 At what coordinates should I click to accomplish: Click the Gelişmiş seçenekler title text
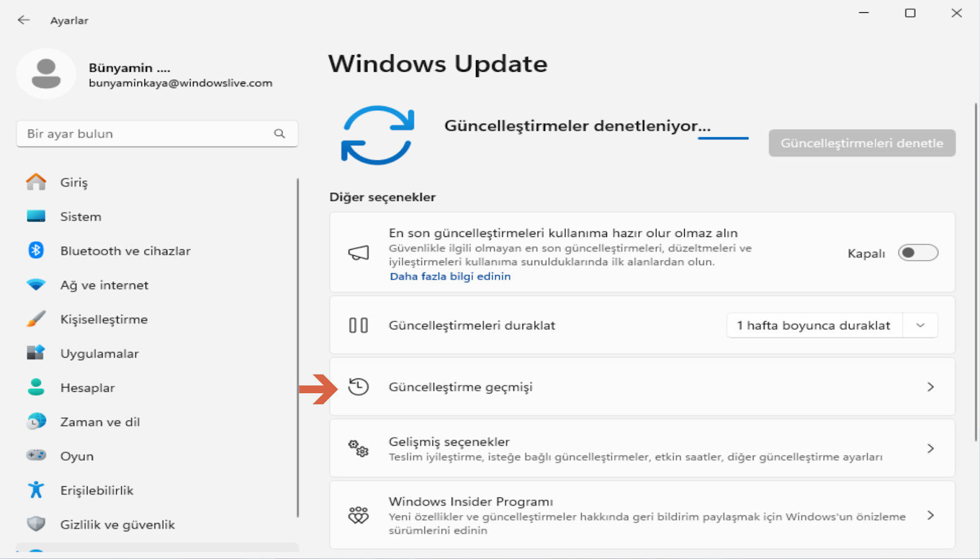[449, 441]
